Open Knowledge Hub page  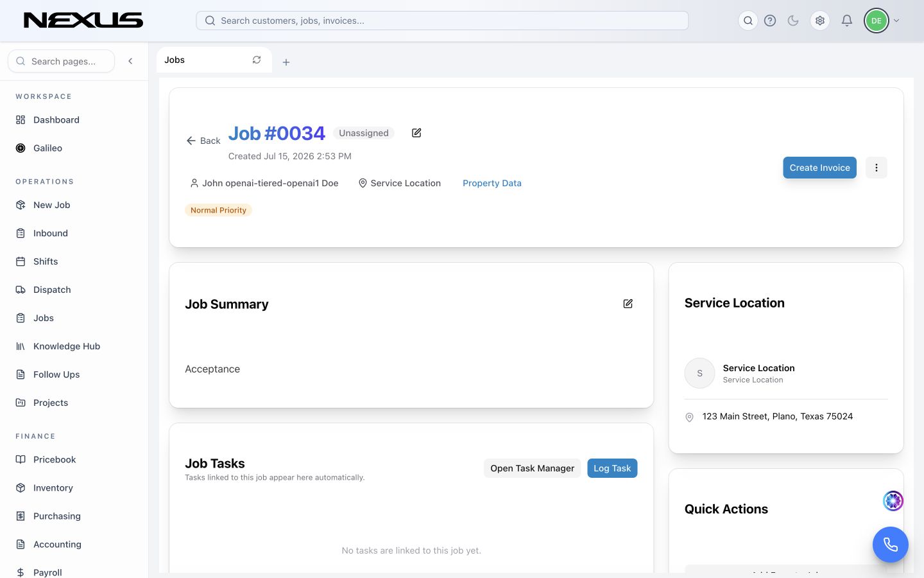click(67, 346)
